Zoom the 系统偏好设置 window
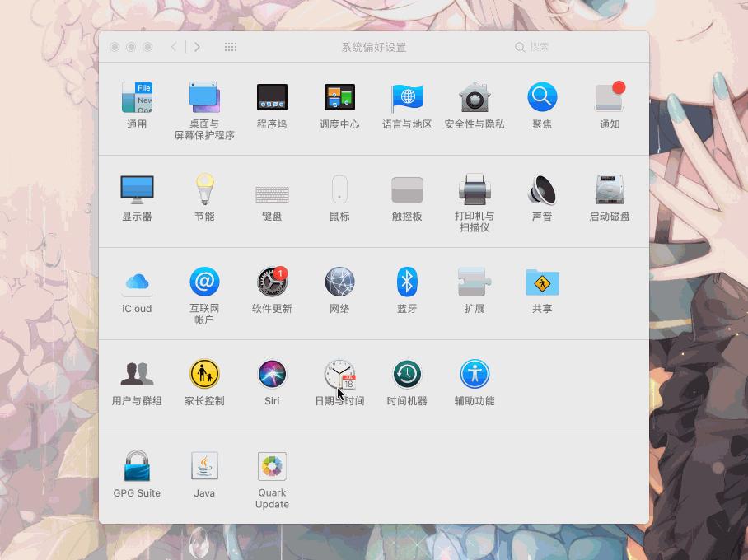This screenshot has width=748, height=560. [148, 47]
